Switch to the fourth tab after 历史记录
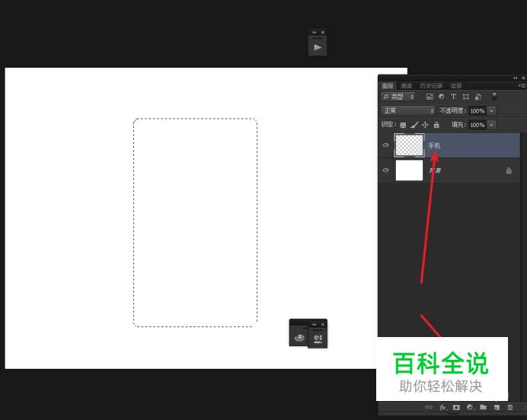The width and height of the screenshot is (527, 420). tap(455, 86)
